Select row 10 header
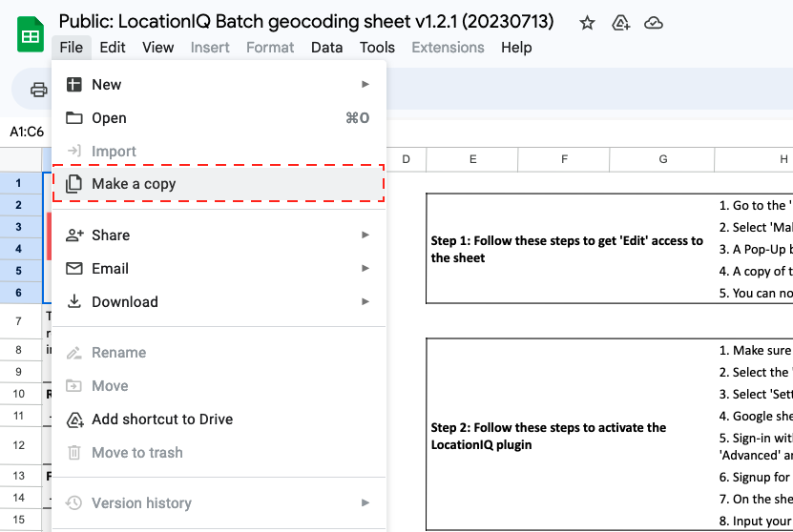The image size is (793, 532). coord(19,394)
